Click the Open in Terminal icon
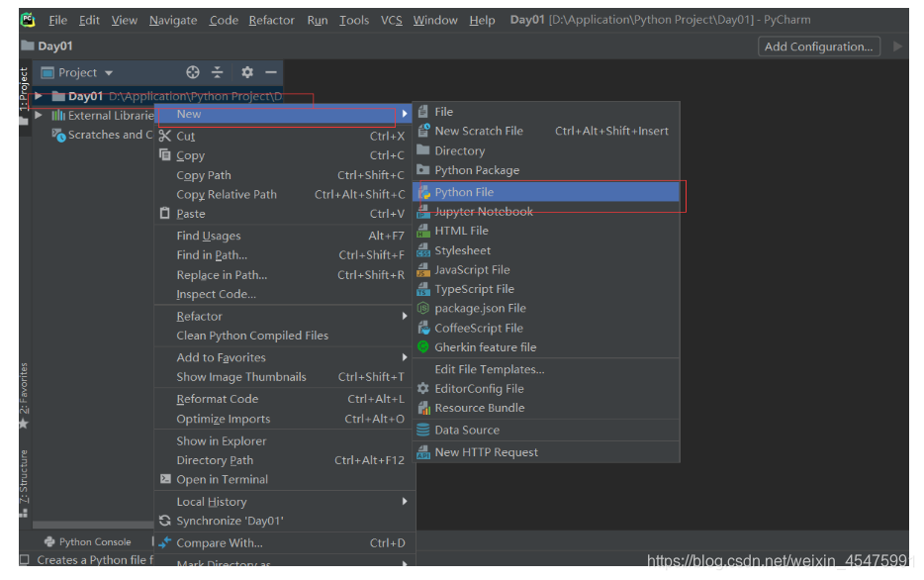 (x=165, y=479)
